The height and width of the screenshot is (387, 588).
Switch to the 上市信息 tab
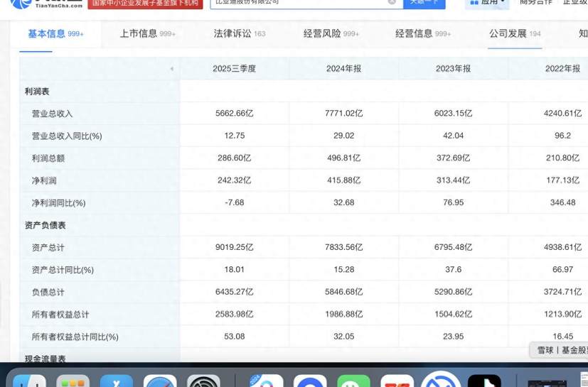point(147,33)
